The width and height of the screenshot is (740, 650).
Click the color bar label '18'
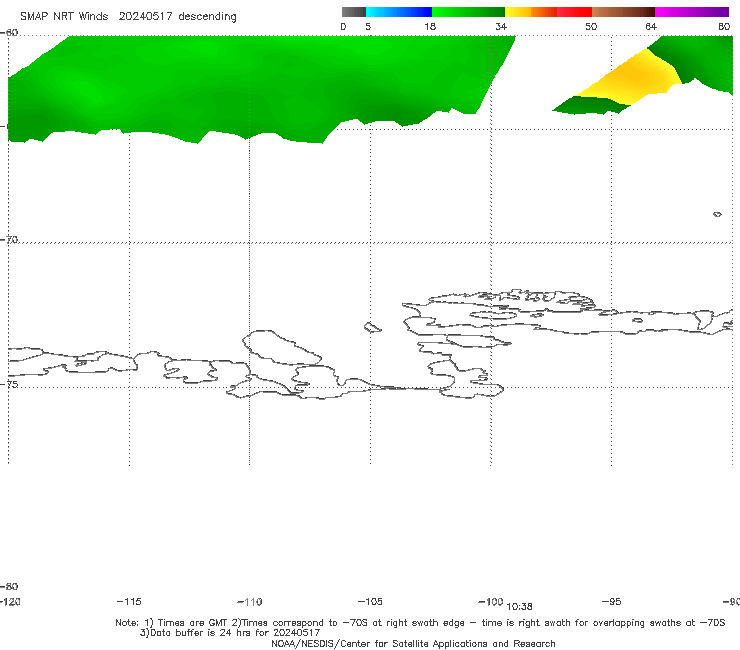[x=430, y=26]
